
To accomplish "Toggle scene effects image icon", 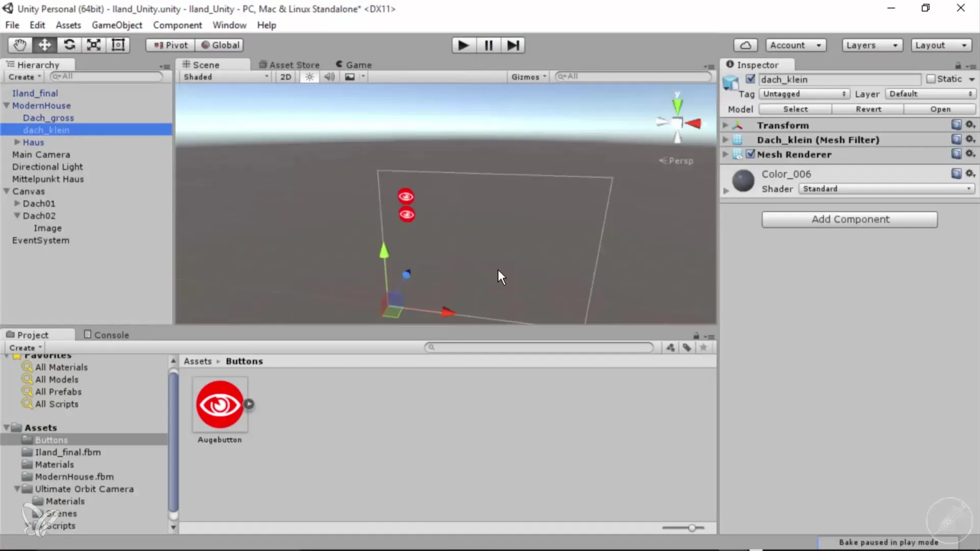I will [350, 77].
